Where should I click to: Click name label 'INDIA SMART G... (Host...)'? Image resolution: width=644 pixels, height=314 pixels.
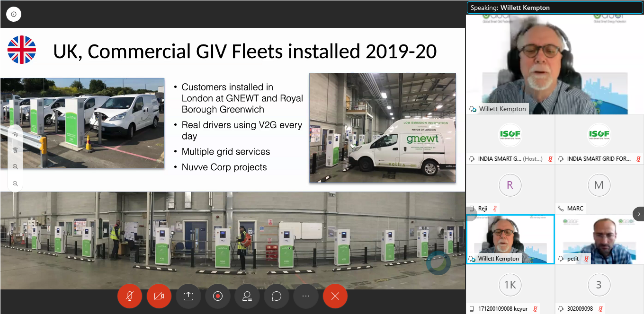(x=510, y=159)
